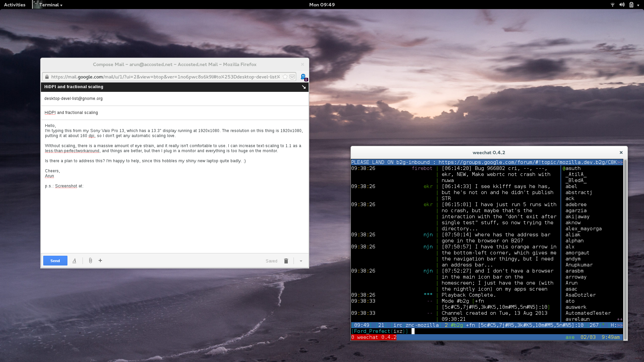Click 'Playback Complete.' message in weechat
The height and width of the screenshot is (362, 644).
click(x=469, y=295)
